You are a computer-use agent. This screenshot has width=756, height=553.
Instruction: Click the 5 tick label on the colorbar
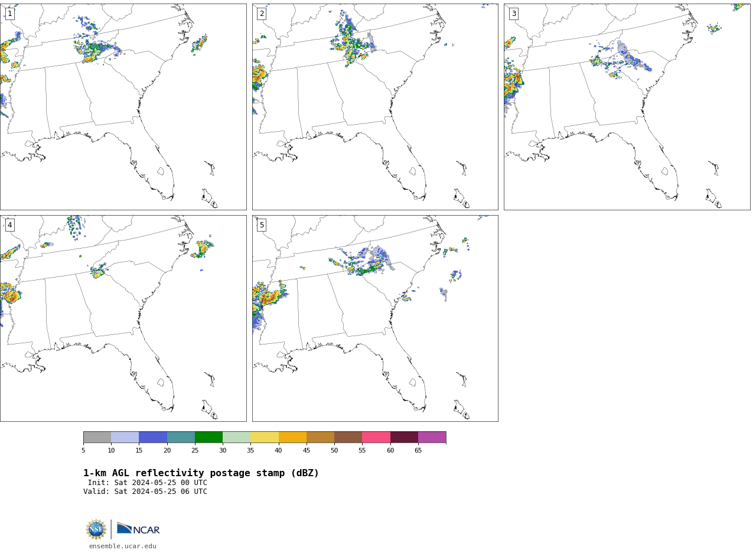pyautogui.click(x=83, y=450)
